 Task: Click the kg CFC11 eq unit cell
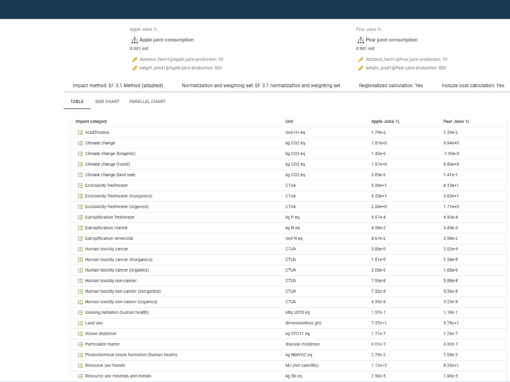(x=297, y=334)
